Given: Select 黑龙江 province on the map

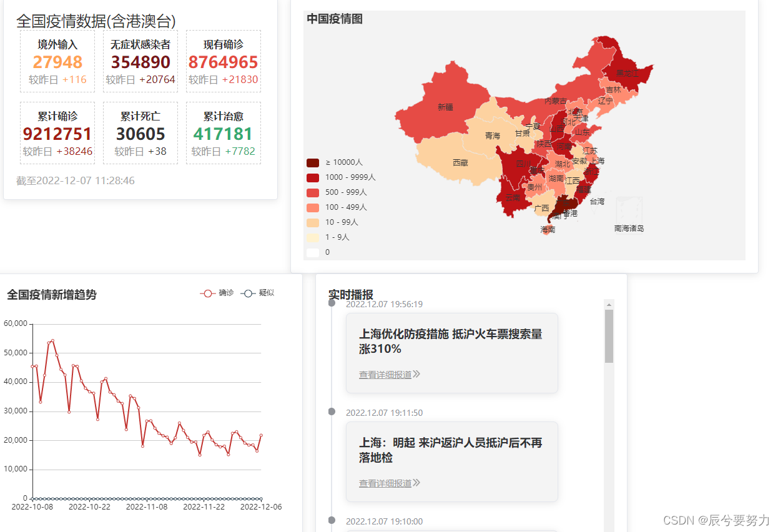Looking at the screenshot, I should point(627,73).
